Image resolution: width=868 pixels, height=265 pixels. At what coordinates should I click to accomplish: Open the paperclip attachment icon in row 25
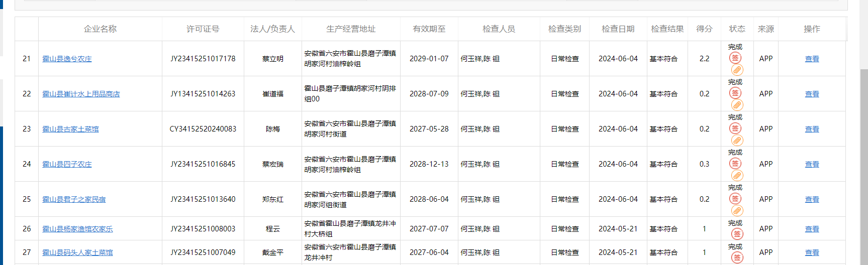coord(737,210)
